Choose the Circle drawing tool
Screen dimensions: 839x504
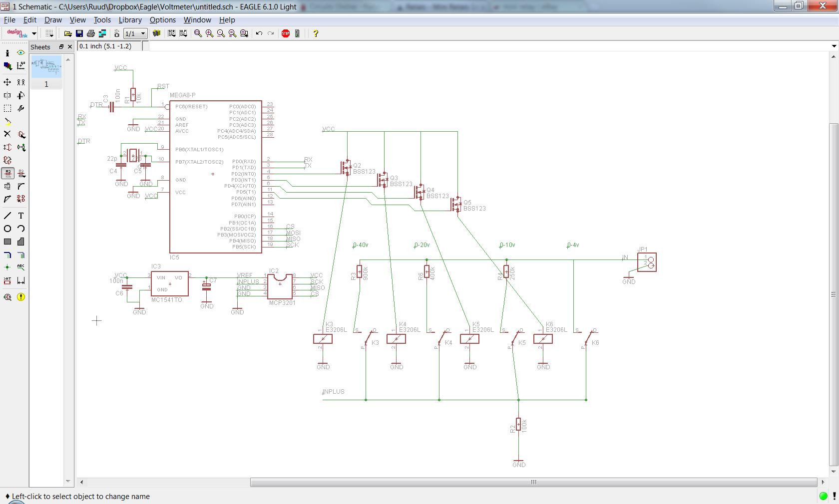pos(7,229)
